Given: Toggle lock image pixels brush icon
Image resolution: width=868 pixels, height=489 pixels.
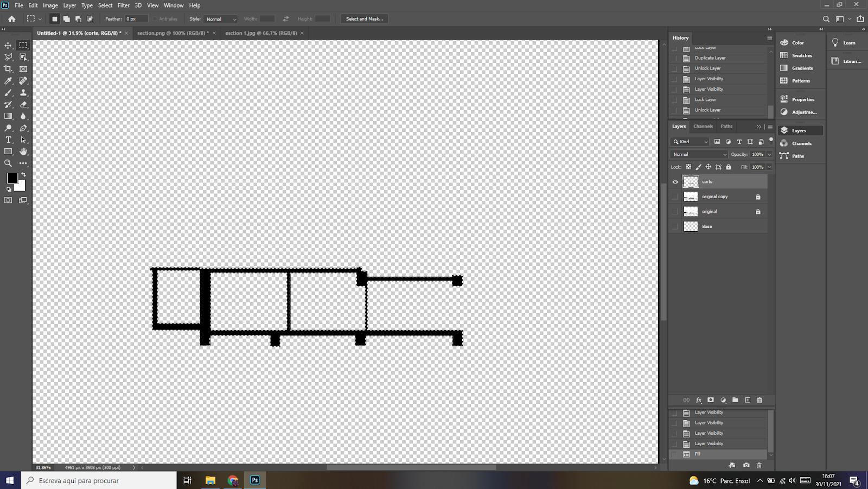Looking at the screenshot, I should (x=698, y=167).
